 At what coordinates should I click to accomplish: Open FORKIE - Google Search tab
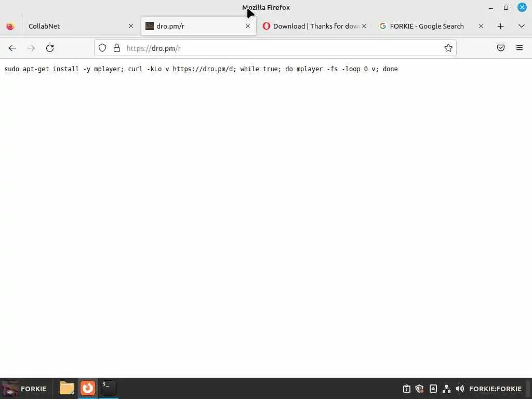[431, 26]
